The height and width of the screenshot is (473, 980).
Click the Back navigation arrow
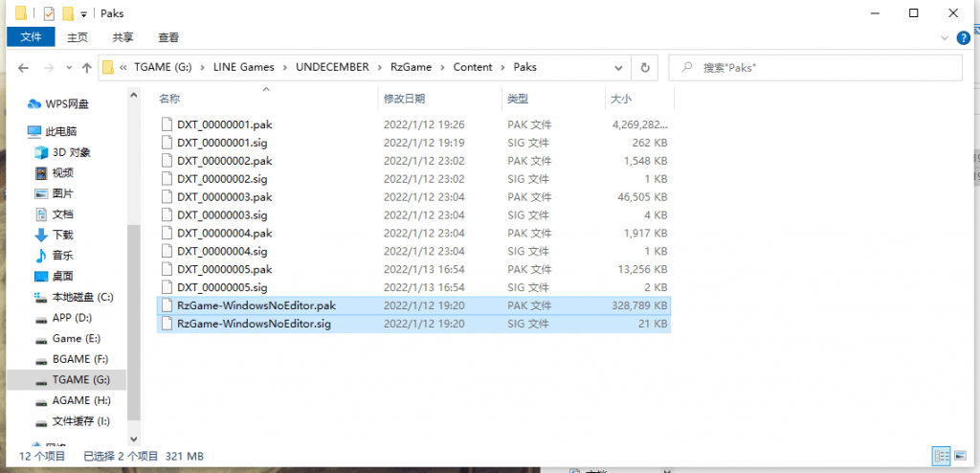(23, 68)
